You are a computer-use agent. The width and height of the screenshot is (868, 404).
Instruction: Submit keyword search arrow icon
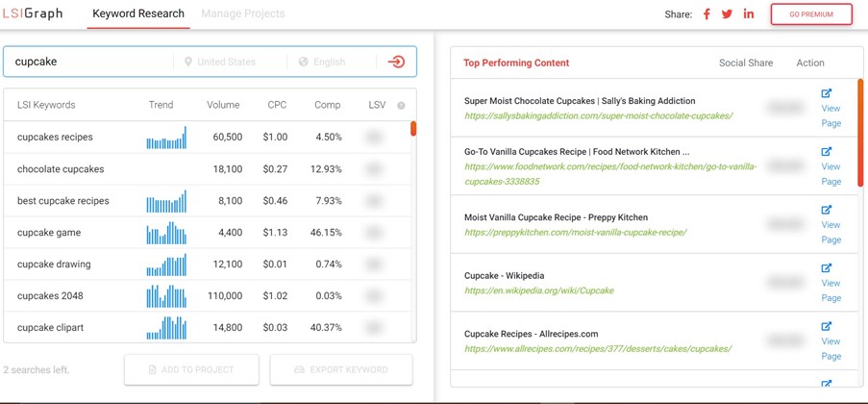click(396, 62)
